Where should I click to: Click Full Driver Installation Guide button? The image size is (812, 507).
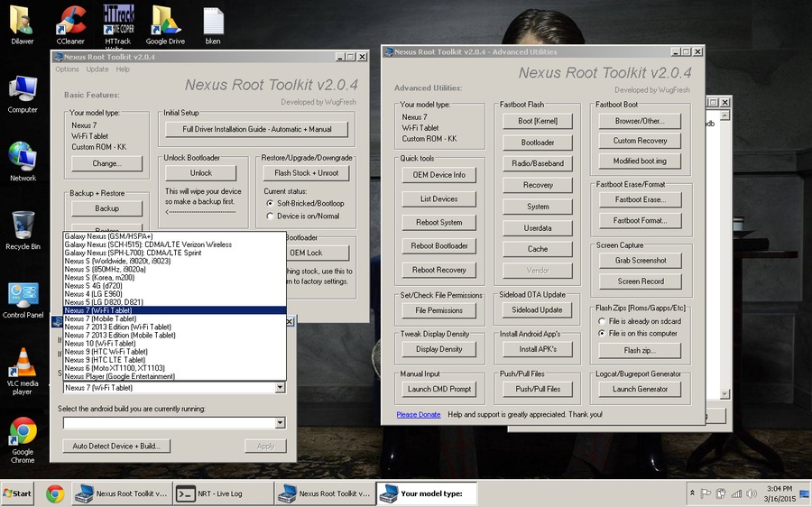coord(257,130)
